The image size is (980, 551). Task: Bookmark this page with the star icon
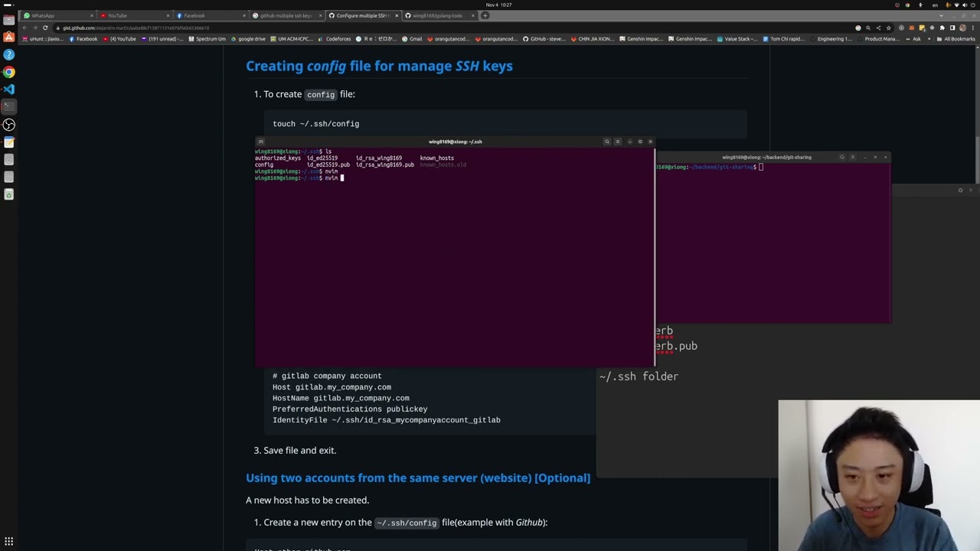tap(888, 28)
